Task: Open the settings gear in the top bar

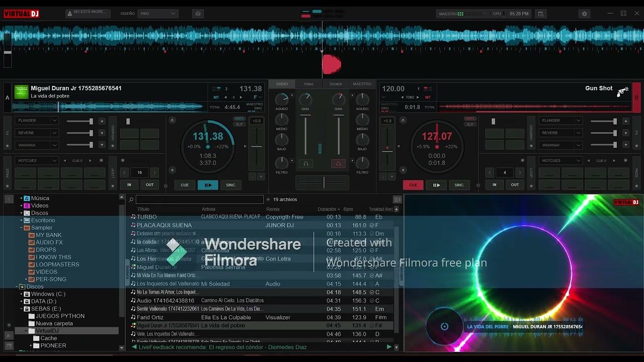Action: [584, 14]
